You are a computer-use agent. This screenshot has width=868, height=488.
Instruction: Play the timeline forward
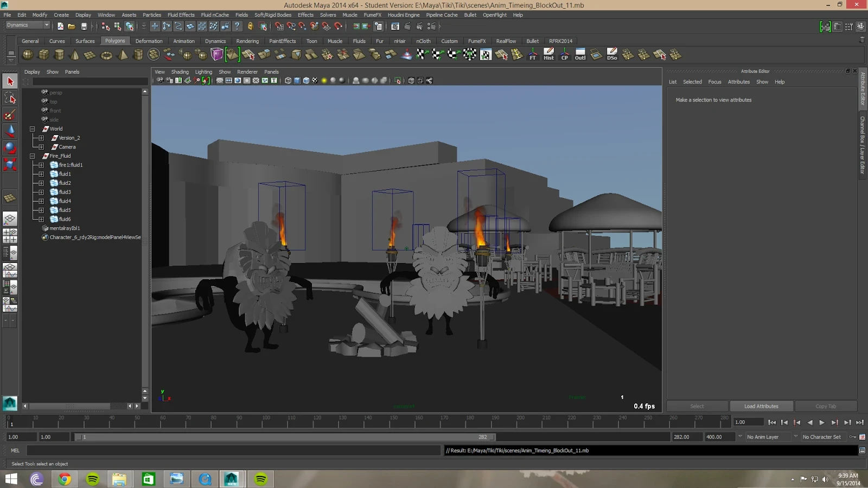click(822, 422)
